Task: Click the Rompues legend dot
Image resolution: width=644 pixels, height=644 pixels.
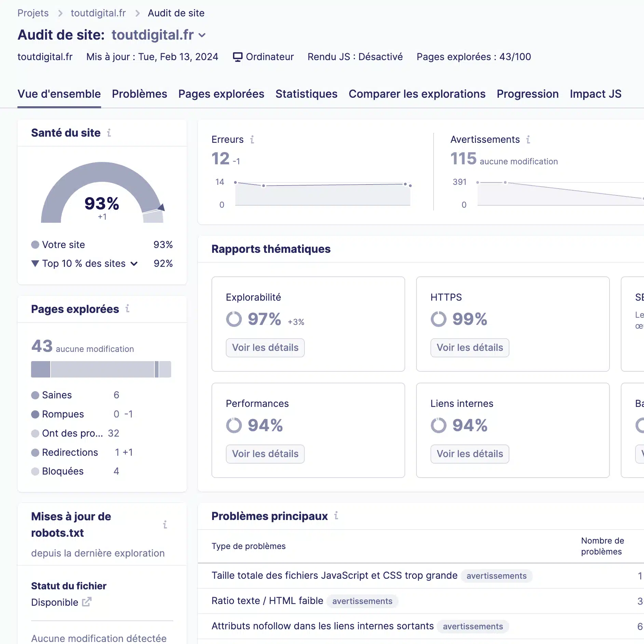Action: 35,414
